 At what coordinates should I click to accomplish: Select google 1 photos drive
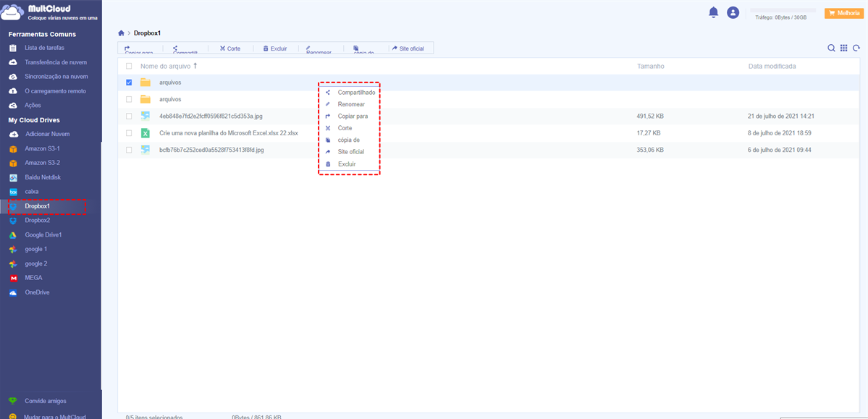36,249
